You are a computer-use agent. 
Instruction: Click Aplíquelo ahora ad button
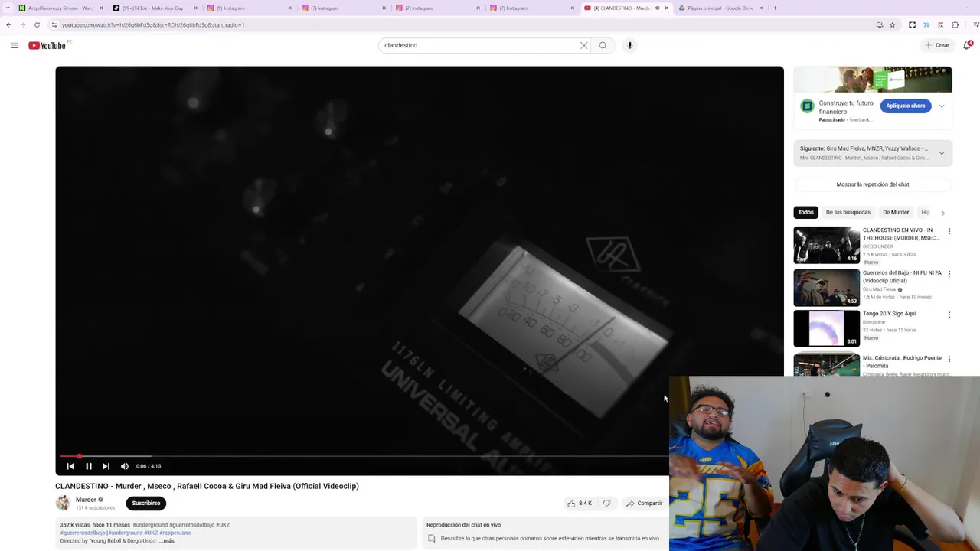coord(906,106)
